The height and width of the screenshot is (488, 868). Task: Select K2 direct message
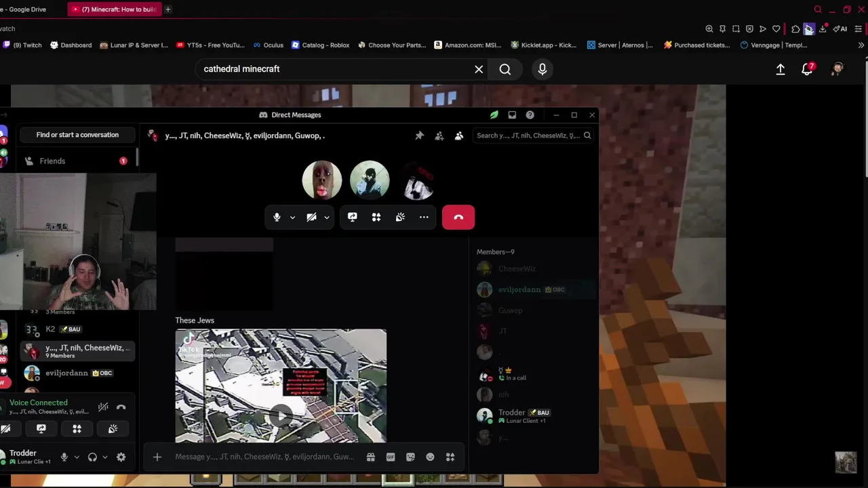77,329
